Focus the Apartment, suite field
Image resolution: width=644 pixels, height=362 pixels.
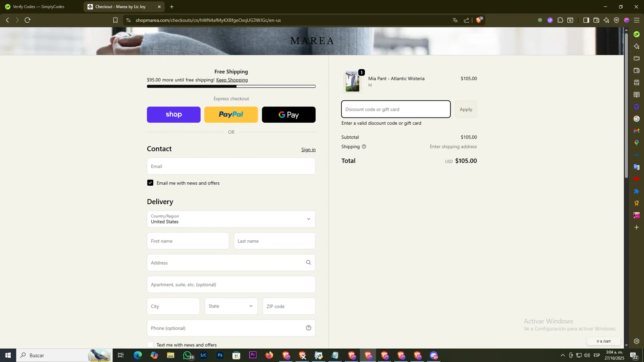coord(231,284)
